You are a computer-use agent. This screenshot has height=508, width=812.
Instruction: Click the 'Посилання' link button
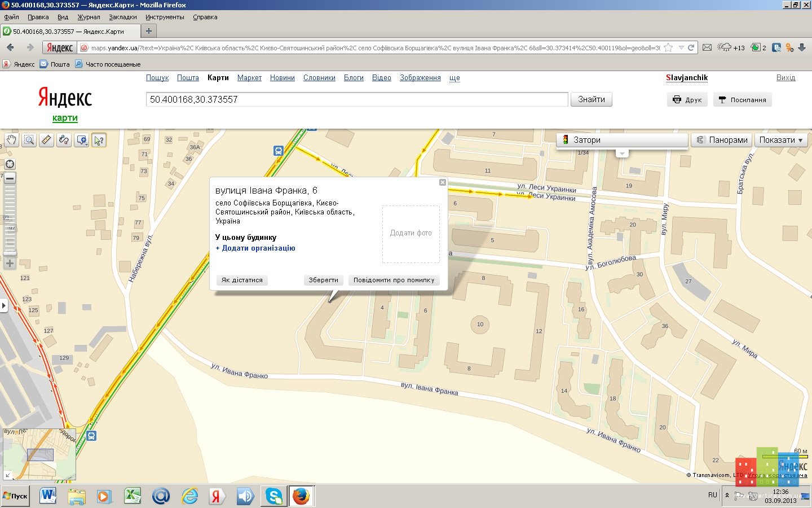click(x=743, y=100)
